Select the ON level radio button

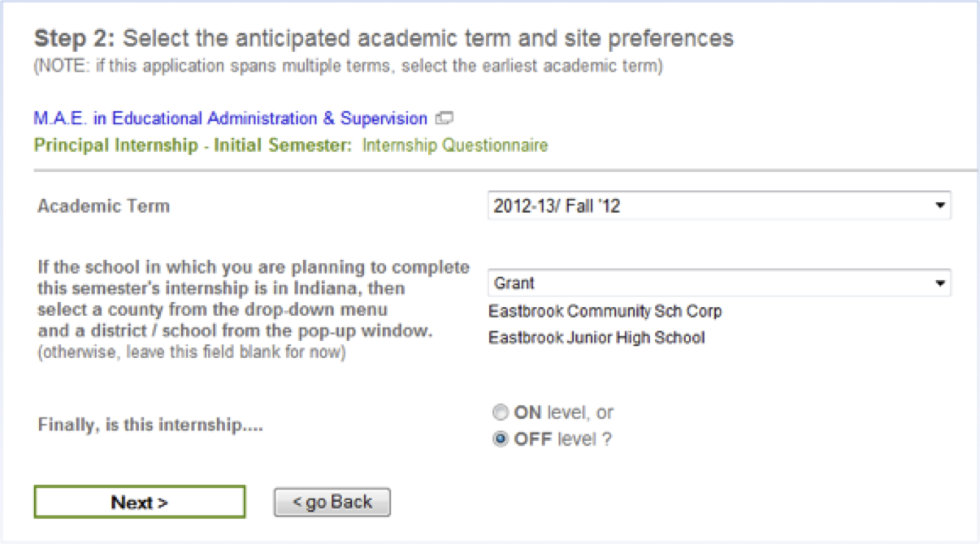tap(501, 412)
